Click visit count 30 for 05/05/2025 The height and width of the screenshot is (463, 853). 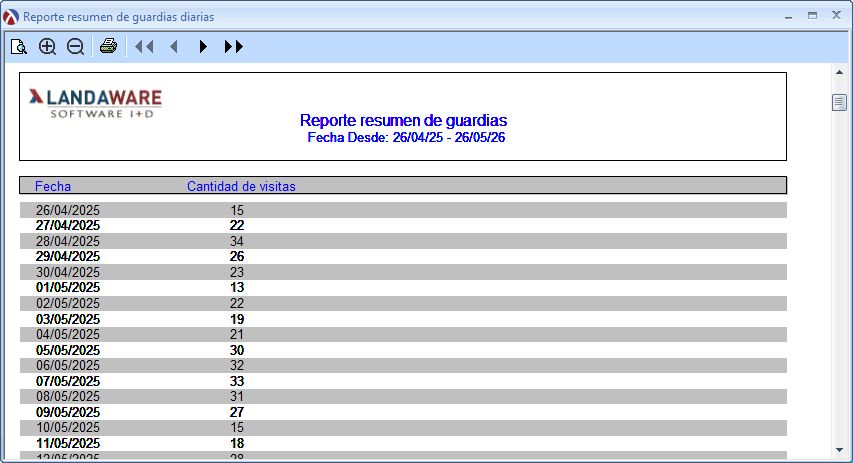237,350
